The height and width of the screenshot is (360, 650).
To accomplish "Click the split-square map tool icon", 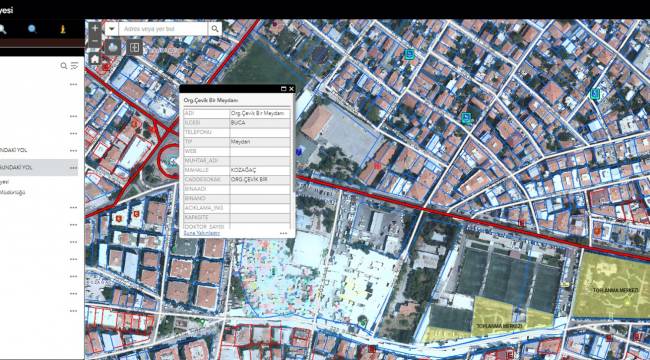I will click(134, 47).
